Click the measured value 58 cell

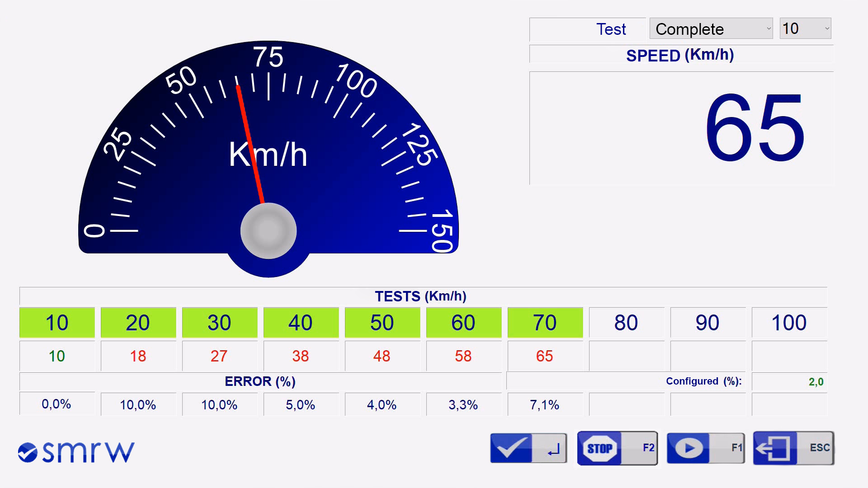point(463,356)
